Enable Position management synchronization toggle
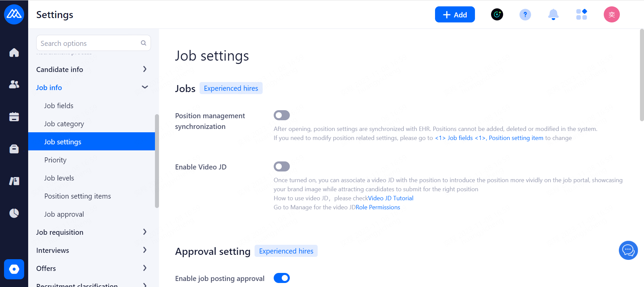644x287 pixels. [x=282, y=115]
